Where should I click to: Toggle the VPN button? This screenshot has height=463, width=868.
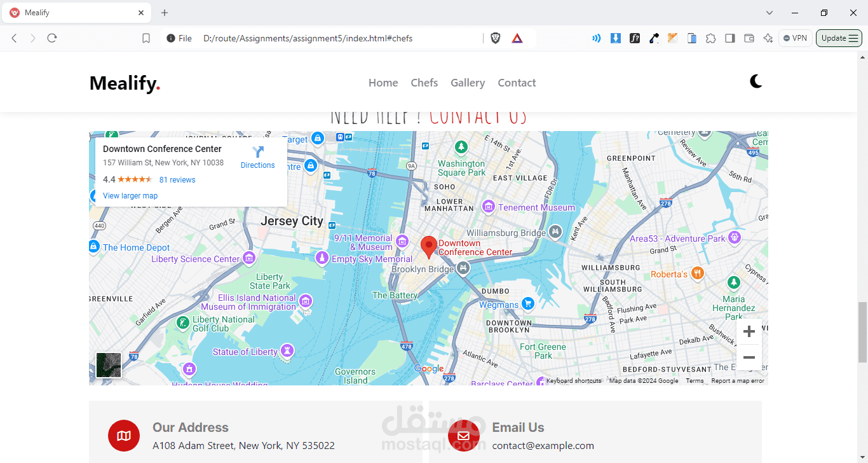[795, 38]
